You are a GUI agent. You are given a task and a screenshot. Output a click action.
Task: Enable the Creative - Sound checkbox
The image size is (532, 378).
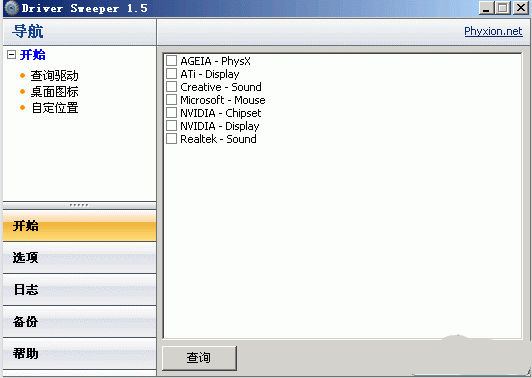point(171,87)
